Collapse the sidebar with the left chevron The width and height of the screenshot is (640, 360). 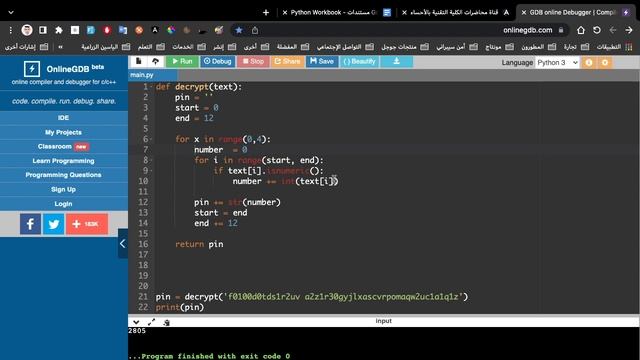(x=123, y=244)
